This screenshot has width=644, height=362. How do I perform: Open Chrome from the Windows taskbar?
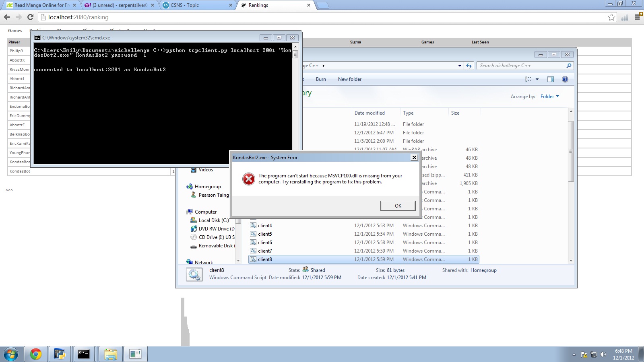36,354
